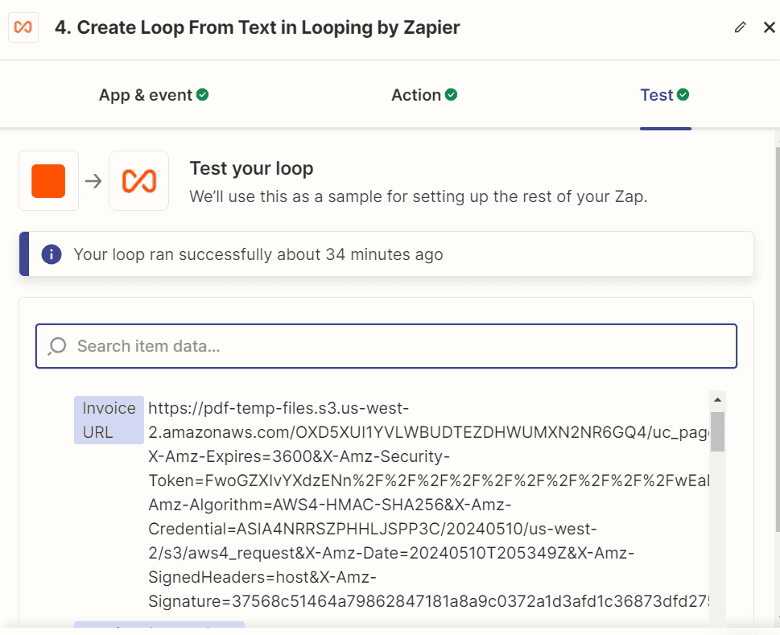Click the data list scrollbar thumb
Viewport: 780px width, 635px height.
point(717,431)
